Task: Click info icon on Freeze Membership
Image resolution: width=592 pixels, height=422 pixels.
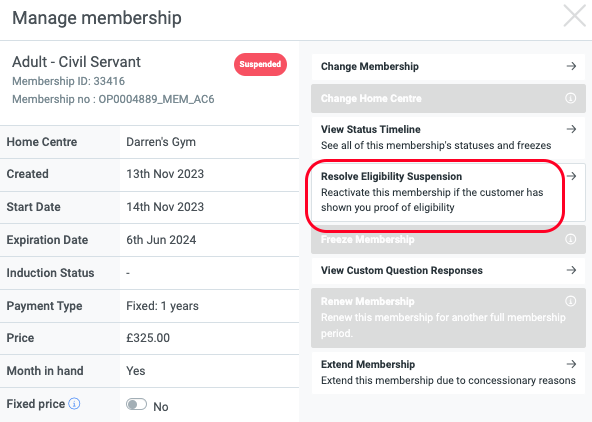Action: point(570,239)
